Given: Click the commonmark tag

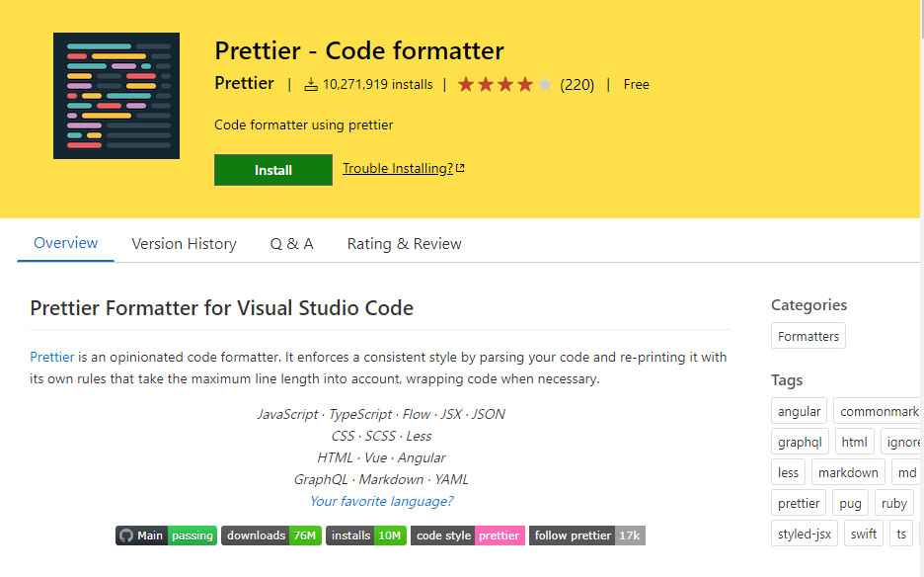Looking at the screenshot, I should pyautogui.click(x=879, y=411).
